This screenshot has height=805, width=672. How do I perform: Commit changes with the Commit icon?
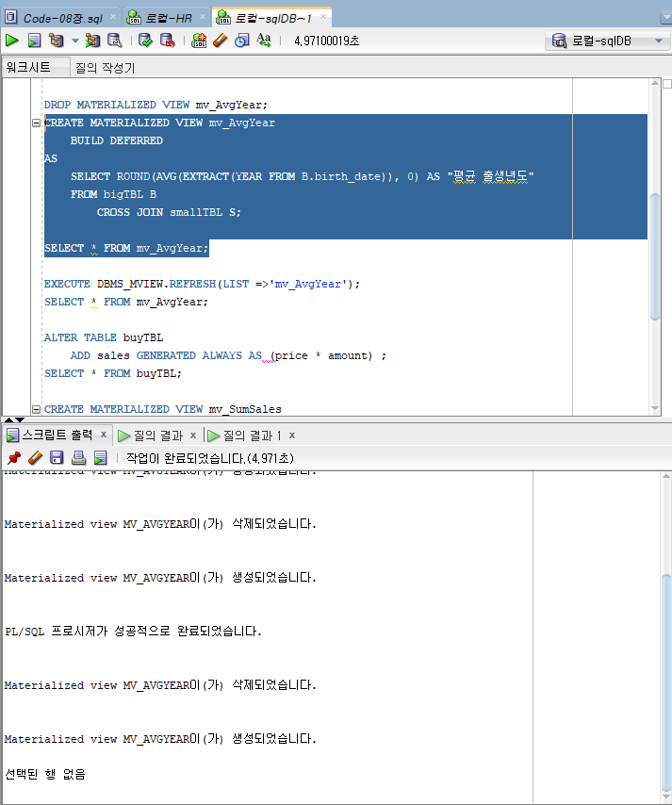[x=146, y=40]
